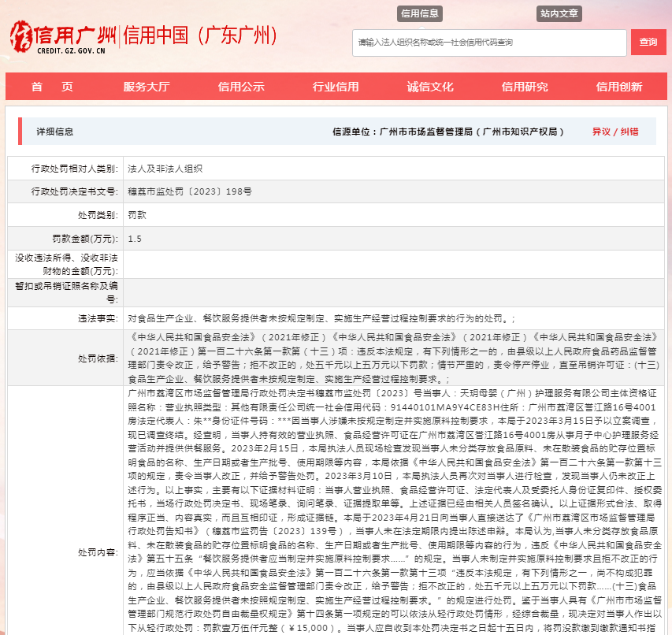
Task: Click the 信用中国（广东广州） header title
Action: click(x=201, y=35)
